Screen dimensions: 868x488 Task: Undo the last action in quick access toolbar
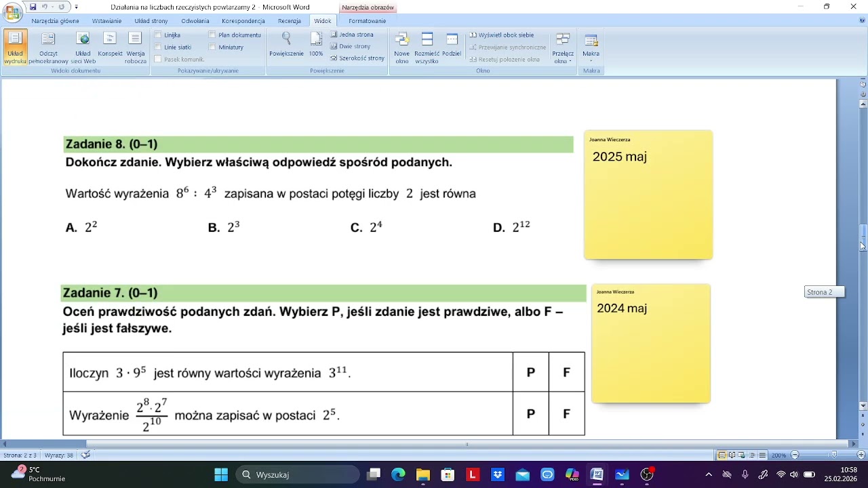click(45, 7)
